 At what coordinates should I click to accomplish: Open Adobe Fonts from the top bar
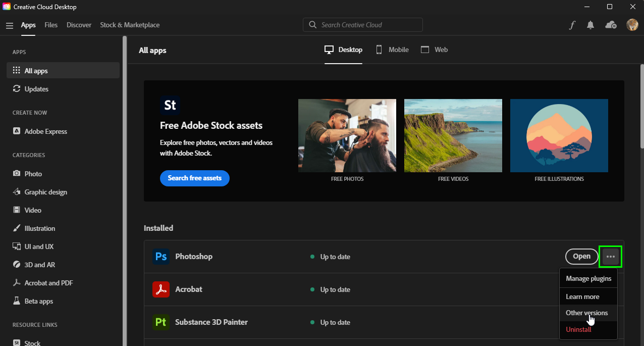click(x=572, y=25)
